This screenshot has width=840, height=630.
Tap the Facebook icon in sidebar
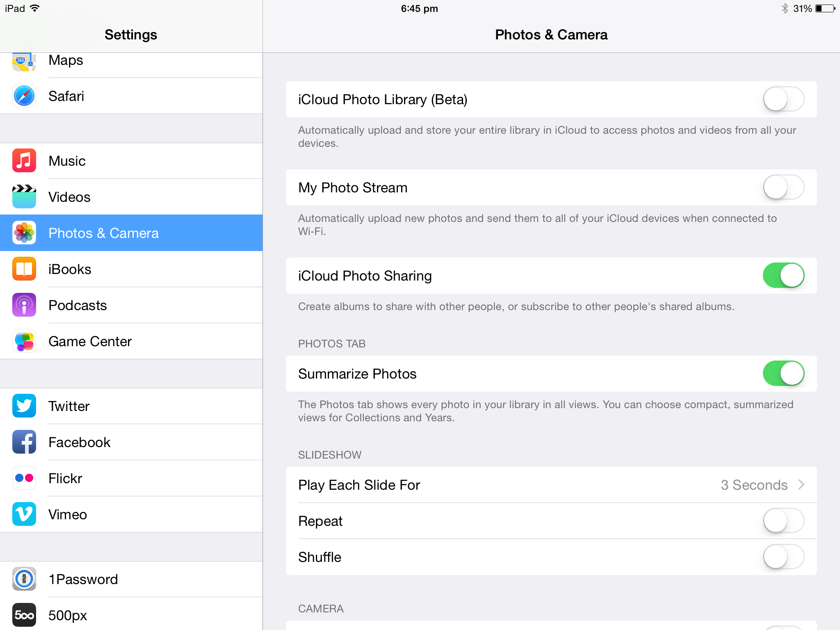[24, 442]
